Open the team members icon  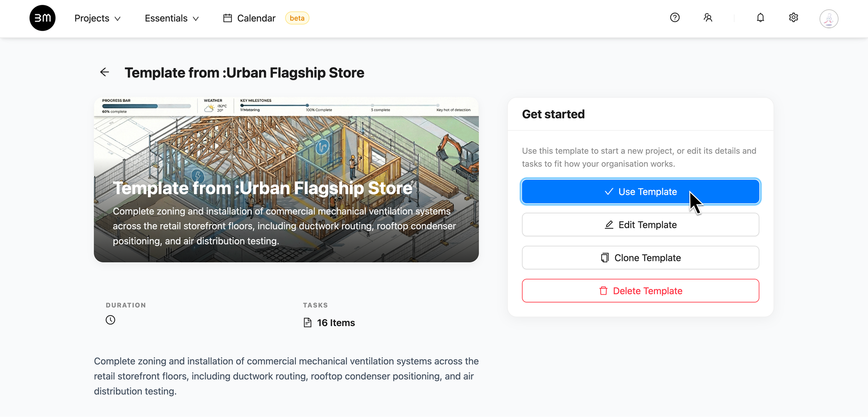(708, 17)
